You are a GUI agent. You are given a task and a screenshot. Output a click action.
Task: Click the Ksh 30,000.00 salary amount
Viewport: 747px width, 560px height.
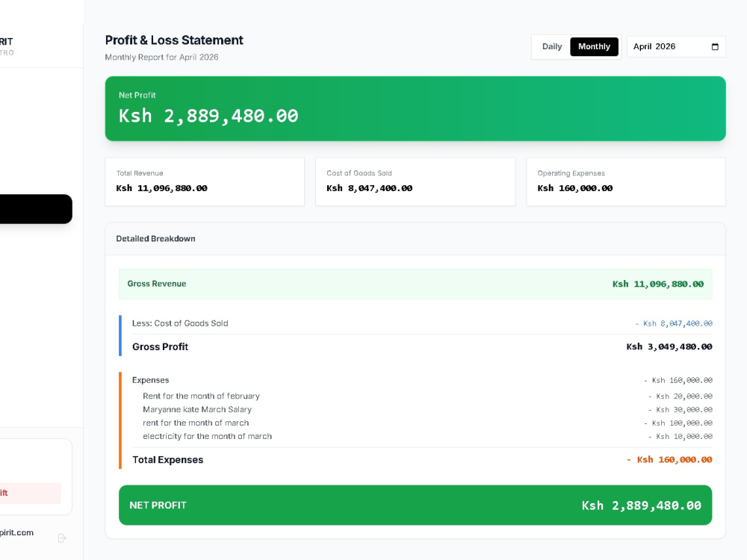click(681, 409)
